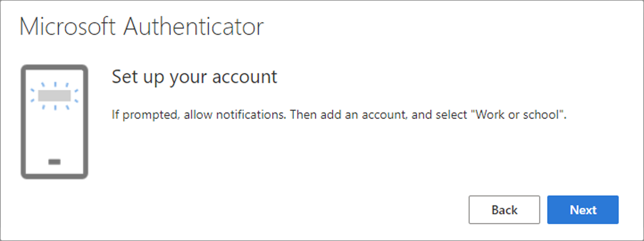
Task: Click the "add an account" phrase
Action: 358,114
